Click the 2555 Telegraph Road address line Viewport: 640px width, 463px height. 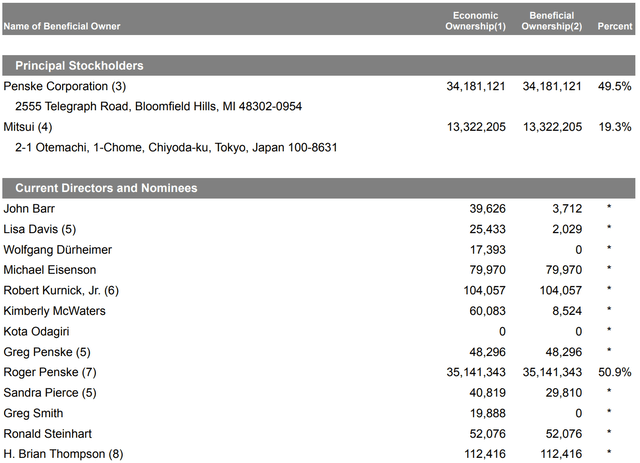(x=158, y=107)
